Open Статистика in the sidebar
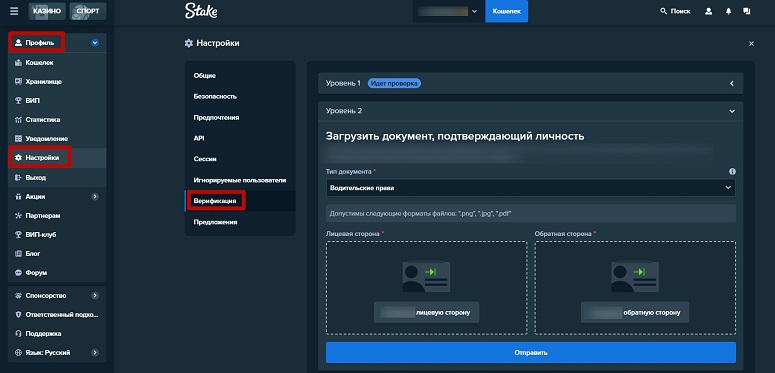 tap(57, 120)
